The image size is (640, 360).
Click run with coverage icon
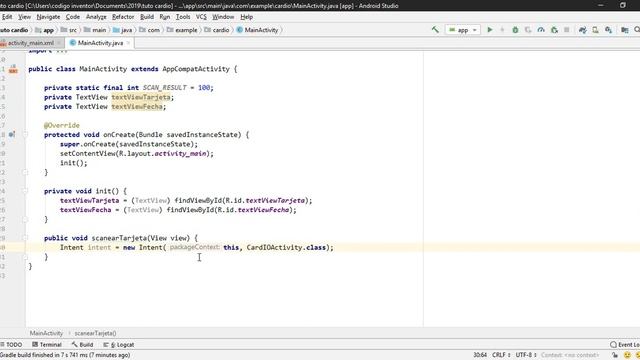528,30
